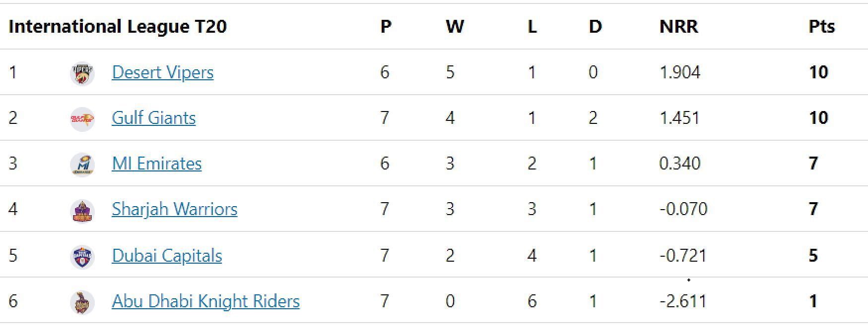This screenshot has height=335, width=868.
Task: Open the Sharjah Warriors team link
Action: pos(175,209)
